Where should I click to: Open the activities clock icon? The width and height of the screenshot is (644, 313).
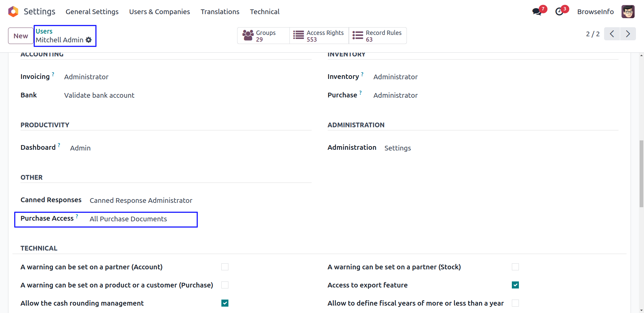559,12
